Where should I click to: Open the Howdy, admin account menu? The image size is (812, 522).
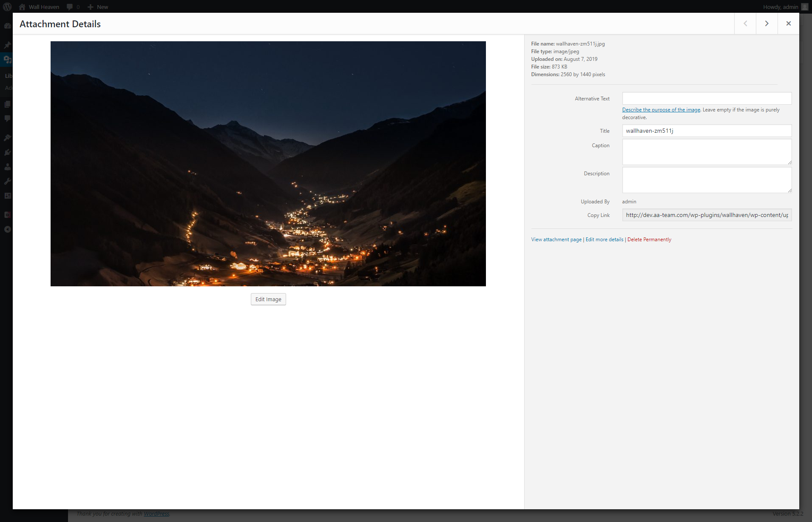[x=785, y=7]
